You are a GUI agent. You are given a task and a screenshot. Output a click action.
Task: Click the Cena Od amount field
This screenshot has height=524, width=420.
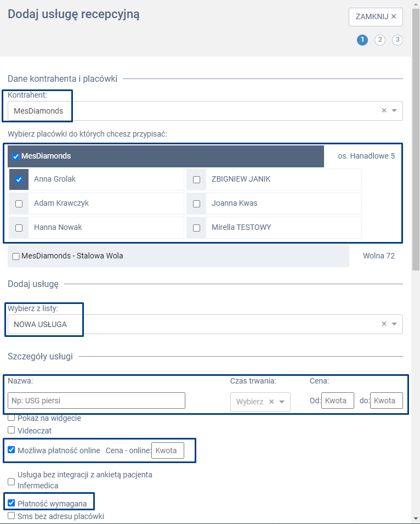(337, 401)
